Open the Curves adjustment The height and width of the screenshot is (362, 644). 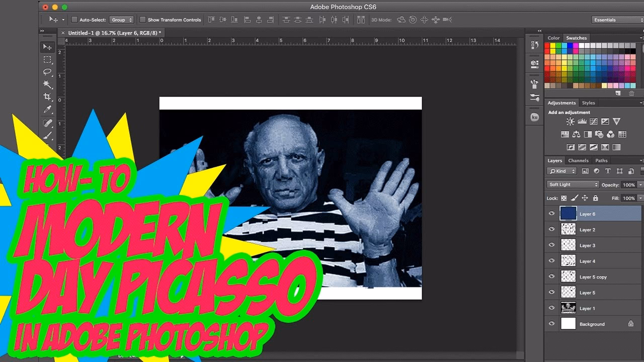[x=593, y=121]
